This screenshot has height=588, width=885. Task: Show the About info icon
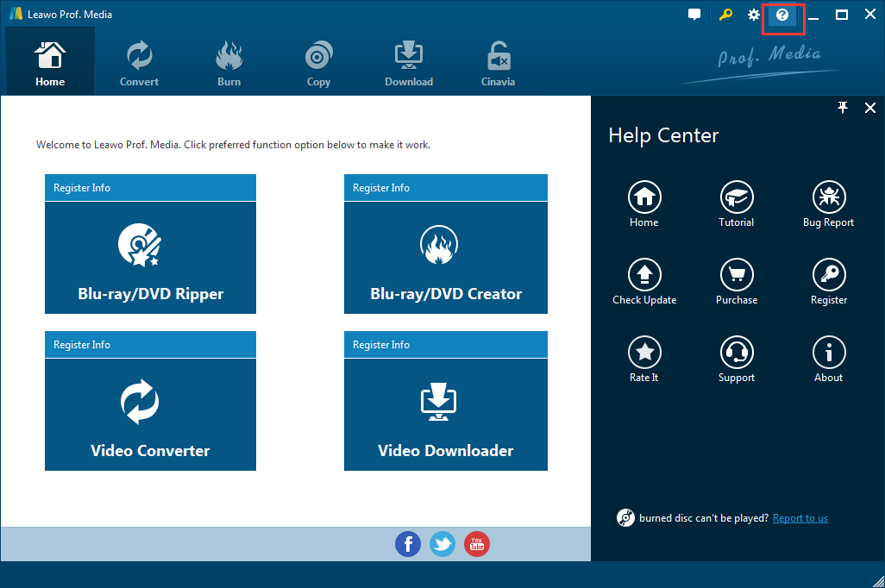(828, 353)
